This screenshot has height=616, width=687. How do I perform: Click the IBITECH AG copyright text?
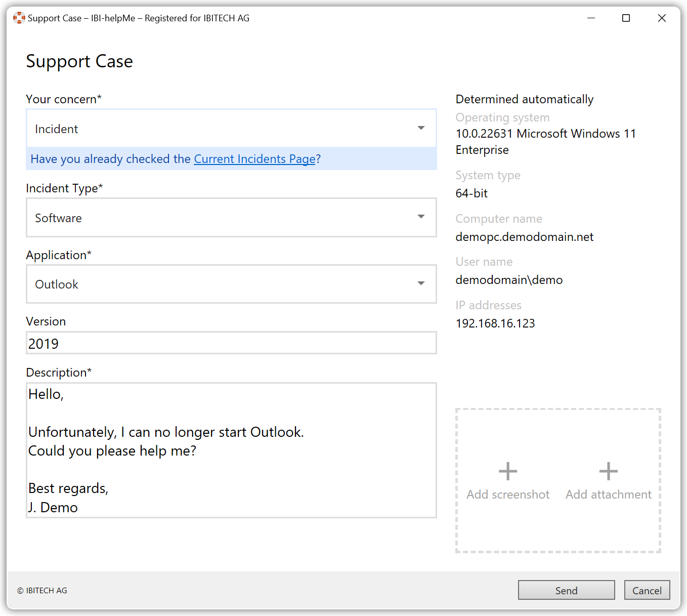click(42, 591)
